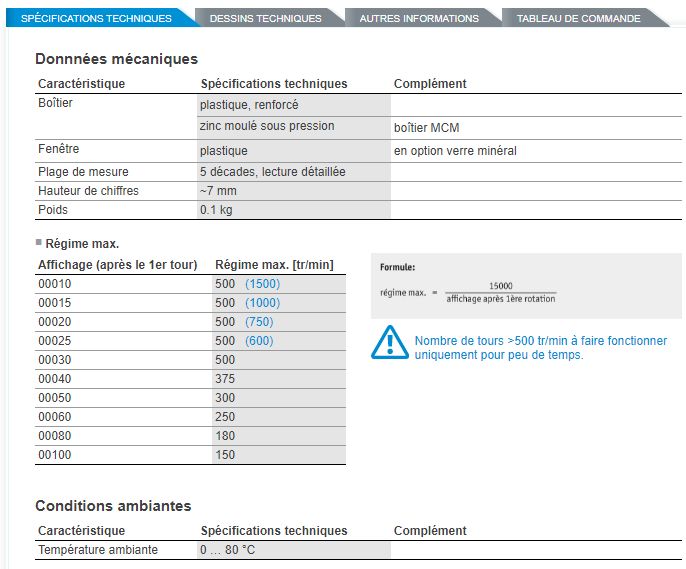Image resolution: width=686 pixels, height=569 pixels.
Task: Click the (750) blue link value
Action: pyautogui.click(x=259, y=322)
